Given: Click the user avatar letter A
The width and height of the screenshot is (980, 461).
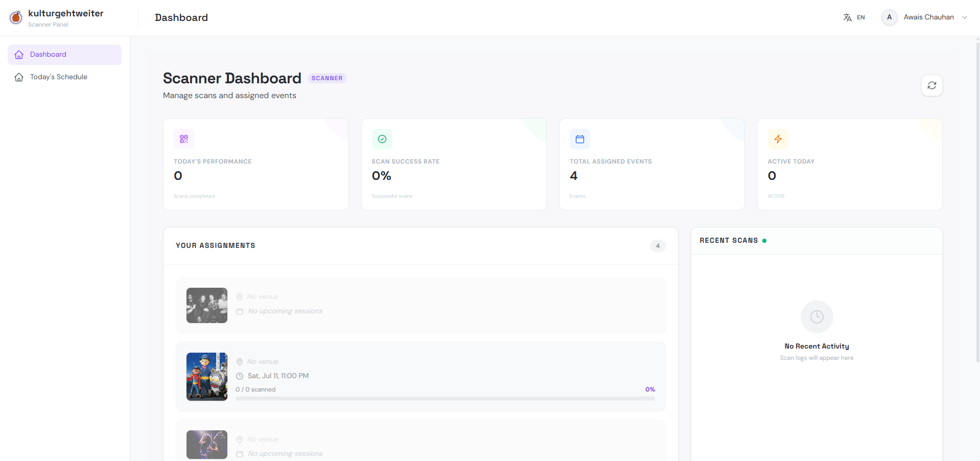Looking at the screenshot, I should coord(890,17).
